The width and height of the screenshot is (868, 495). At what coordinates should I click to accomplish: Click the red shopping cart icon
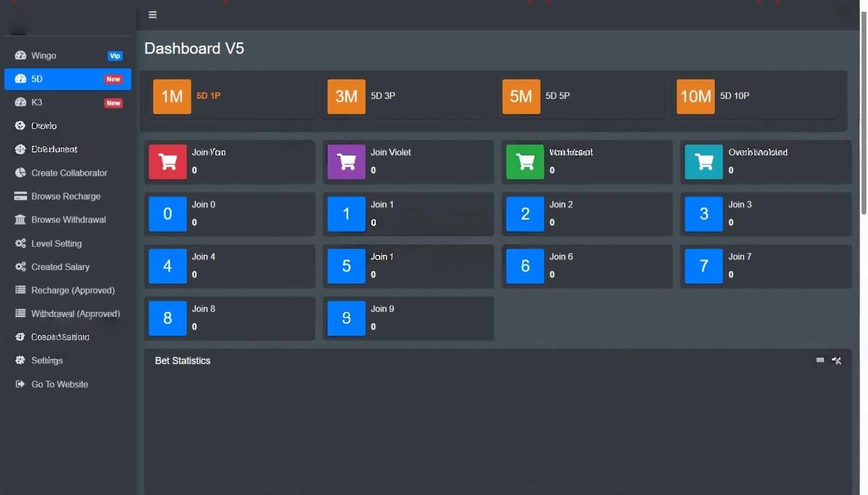pyautogui.click(x=168, y=162)
